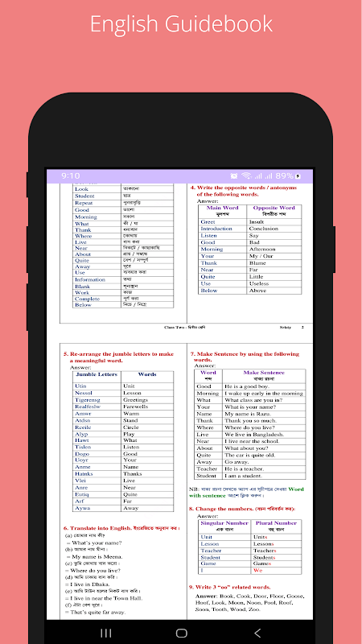Tap the sentence We live in Bangladesh
362x644 pixels.
click(254, 435)
